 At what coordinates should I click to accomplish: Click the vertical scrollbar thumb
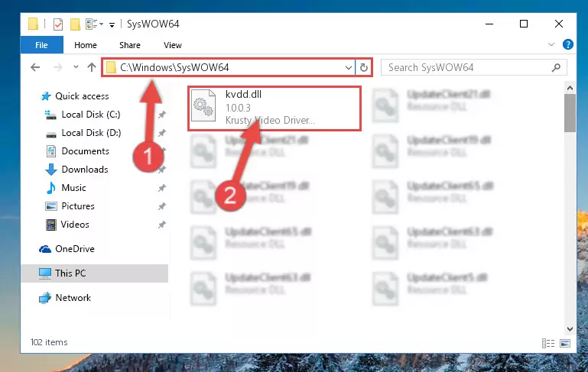click(570, 113)
